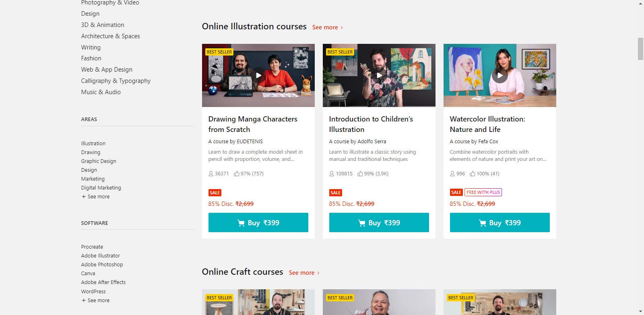Image resolution: width=644 pixels, height=315 pixels.
Task: Play the Introduction to Children's Illustration video
Action: [379, 75]
